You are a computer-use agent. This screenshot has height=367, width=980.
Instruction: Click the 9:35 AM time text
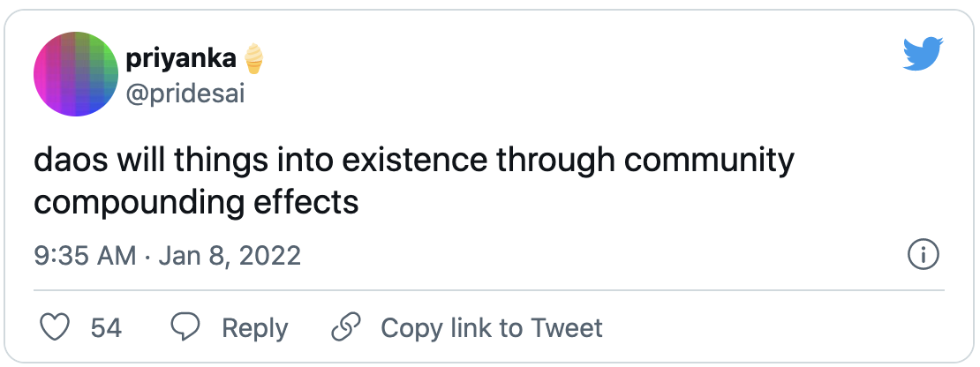pos(86,256)
